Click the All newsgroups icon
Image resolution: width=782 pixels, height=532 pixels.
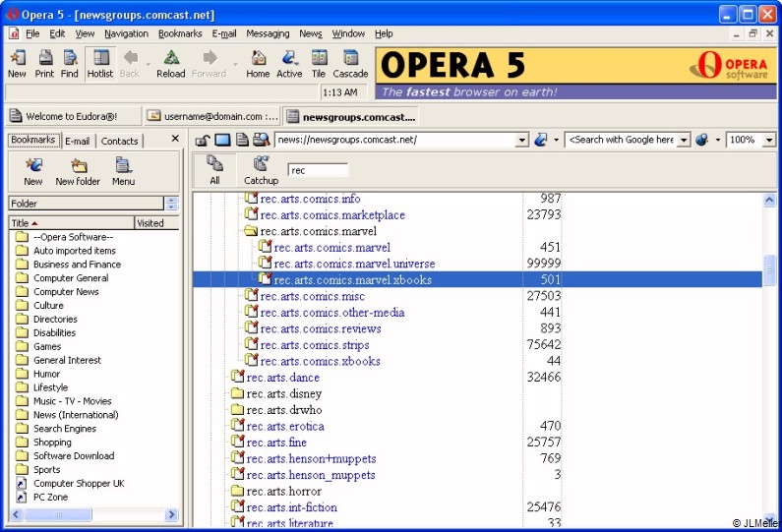tap(215, 170)
